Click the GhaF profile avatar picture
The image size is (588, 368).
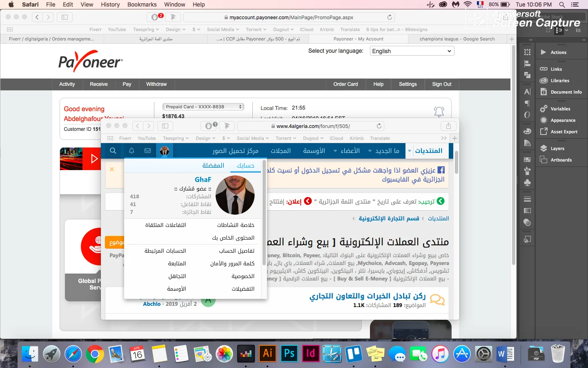235,195
